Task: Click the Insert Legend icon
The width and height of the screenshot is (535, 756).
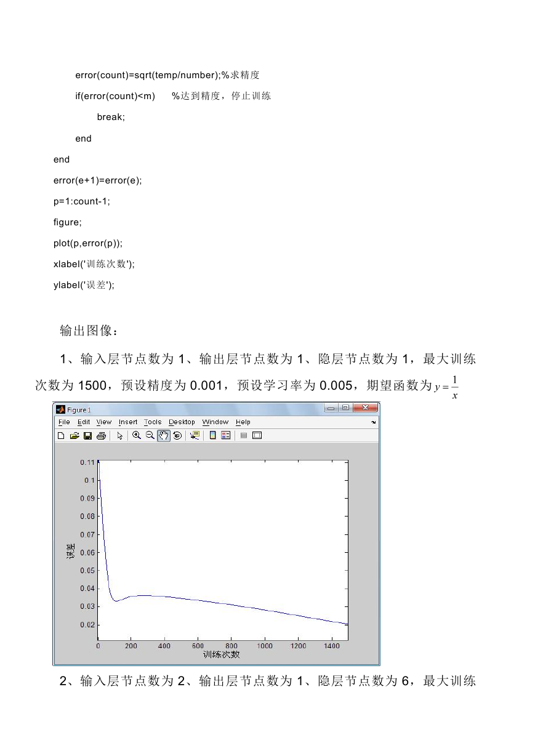Action: click(226, 435)
